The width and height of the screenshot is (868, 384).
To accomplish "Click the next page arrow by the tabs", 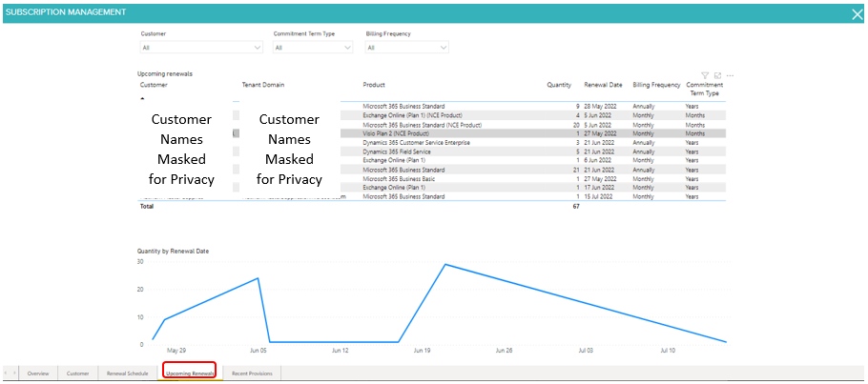I will (15, 374).
